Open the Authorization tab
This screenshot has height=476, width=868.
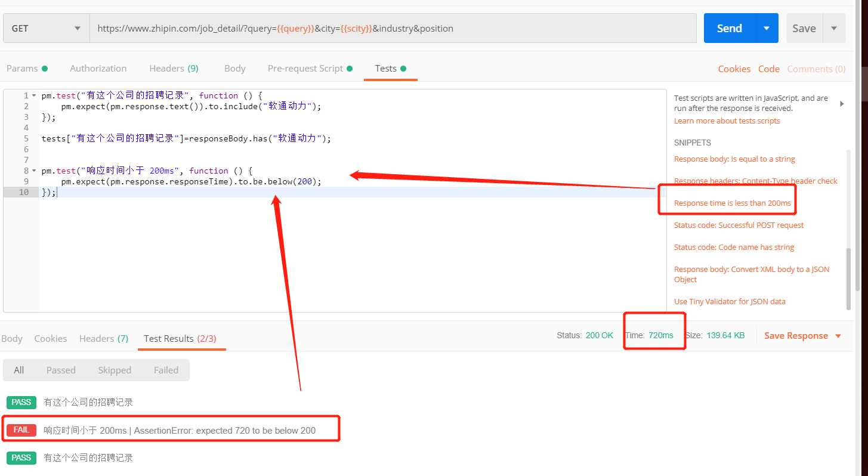[x=98, y=69]
